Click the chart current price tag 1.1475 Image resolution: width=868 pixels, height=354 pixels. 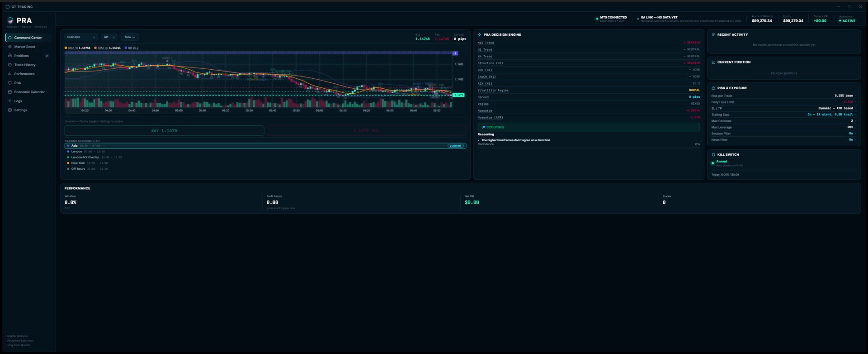pyautogui.click(x=459, y=95)
